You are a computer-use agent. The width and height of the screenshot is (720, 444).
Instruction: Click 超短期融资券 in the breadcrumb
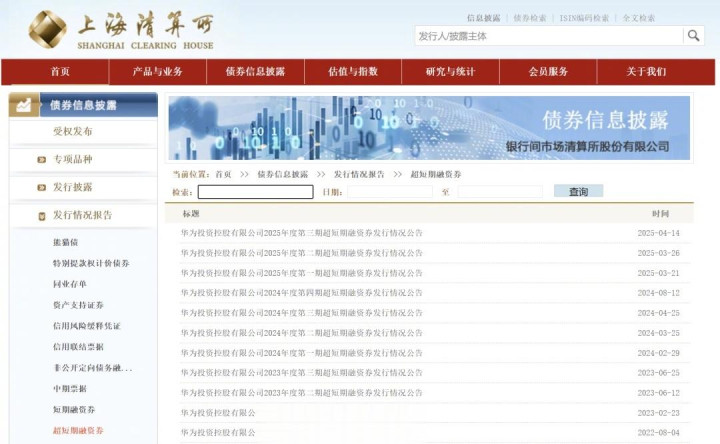pyautogui.click(x=436, y=174)
